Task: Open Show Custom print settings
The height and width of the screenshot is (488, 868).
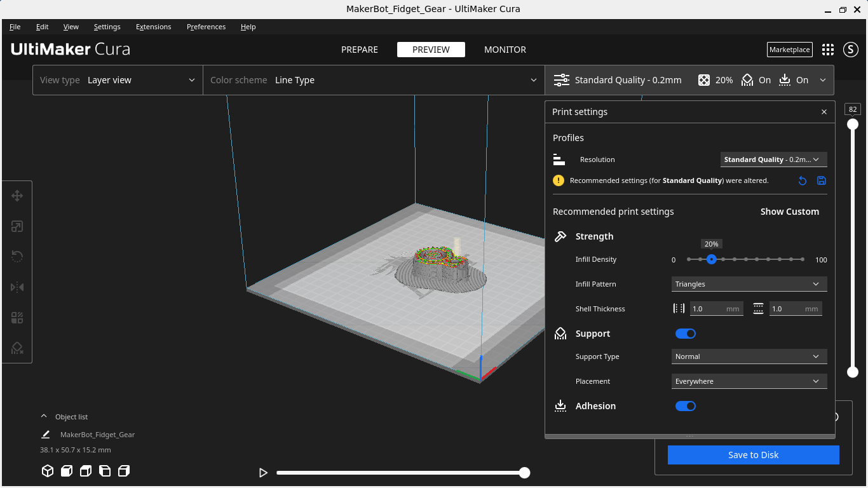Action: pos(790,212)
